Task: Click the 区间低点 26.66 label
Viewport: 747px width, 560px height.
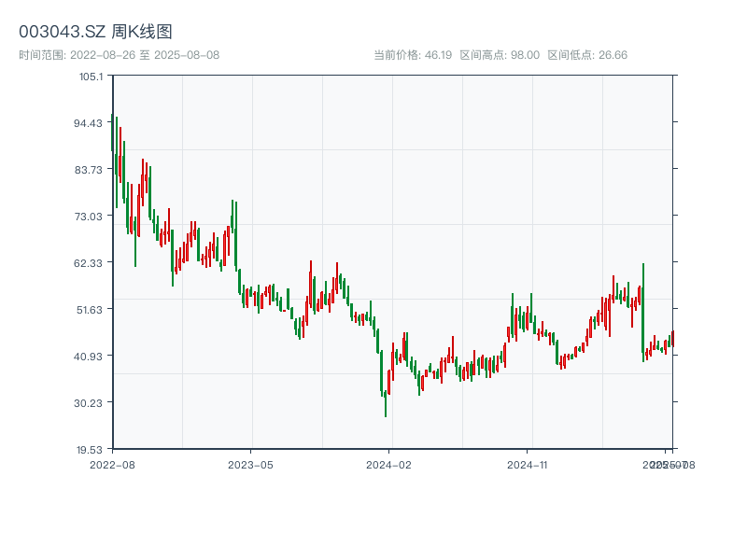Action: (x=587, y=55)
